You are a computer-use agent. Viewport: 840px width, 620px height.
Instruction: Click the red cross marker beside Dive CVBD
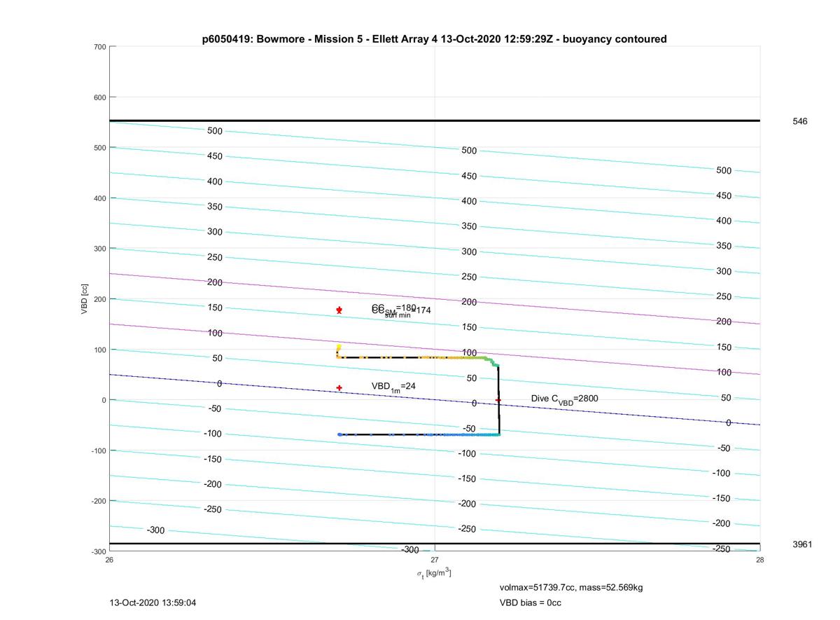[498, 400]
